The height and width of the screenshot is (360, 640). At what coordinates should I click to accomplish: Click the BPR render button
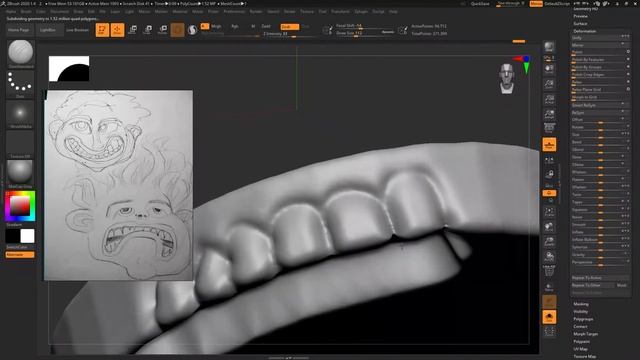point(549,47)
